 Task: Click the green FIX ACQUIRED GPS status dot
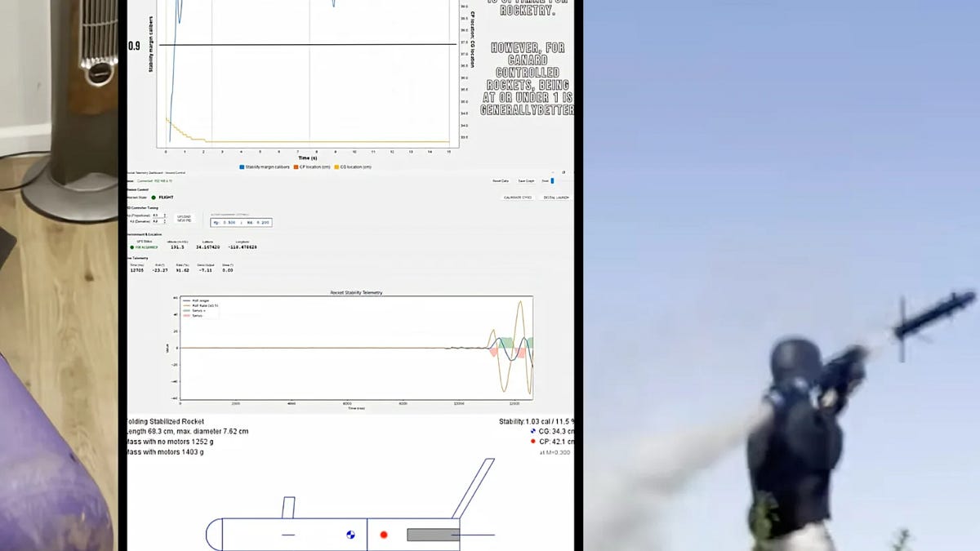tap(131, 247)
